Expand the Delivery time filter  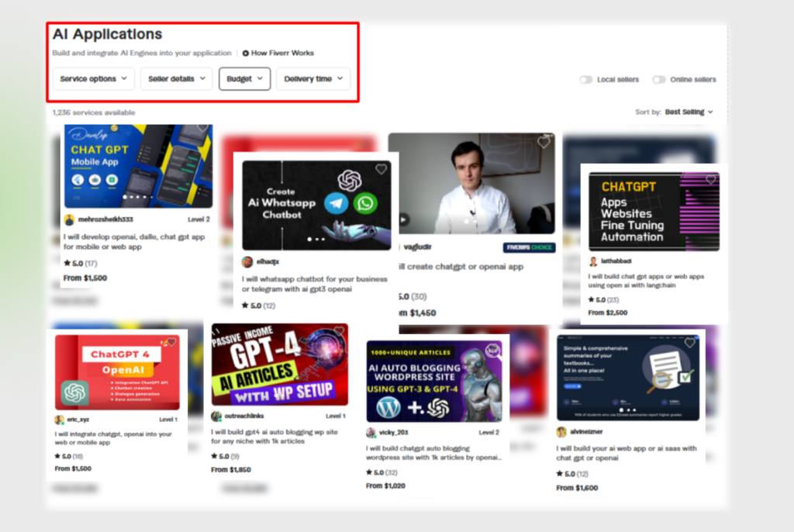pyautogui.click(x=313, y=79)
